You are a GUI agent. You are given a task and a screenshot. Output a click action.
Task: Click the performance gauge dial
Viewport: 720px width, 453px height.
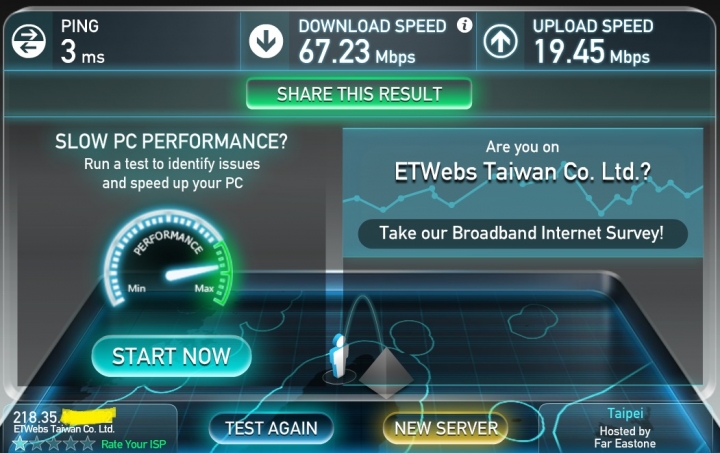pos(169,258)
